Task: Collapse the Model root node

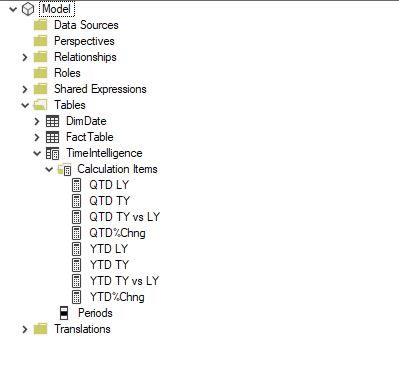Action: (13, 9)
